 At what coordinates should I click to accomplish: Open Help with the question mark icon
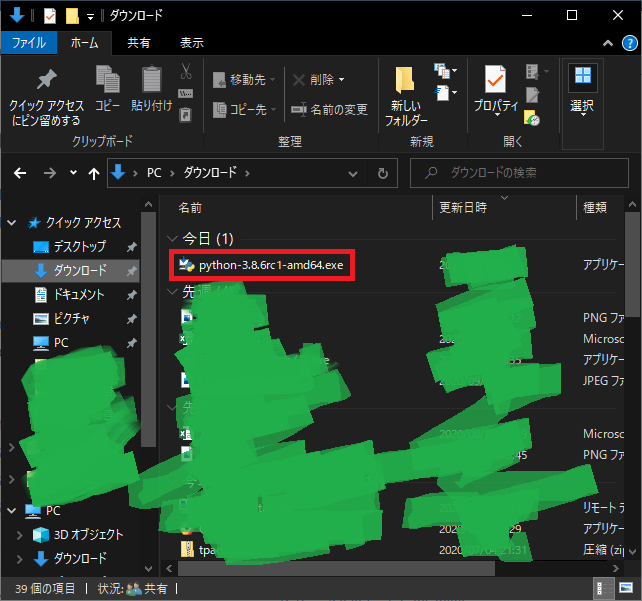pos(630,43)
